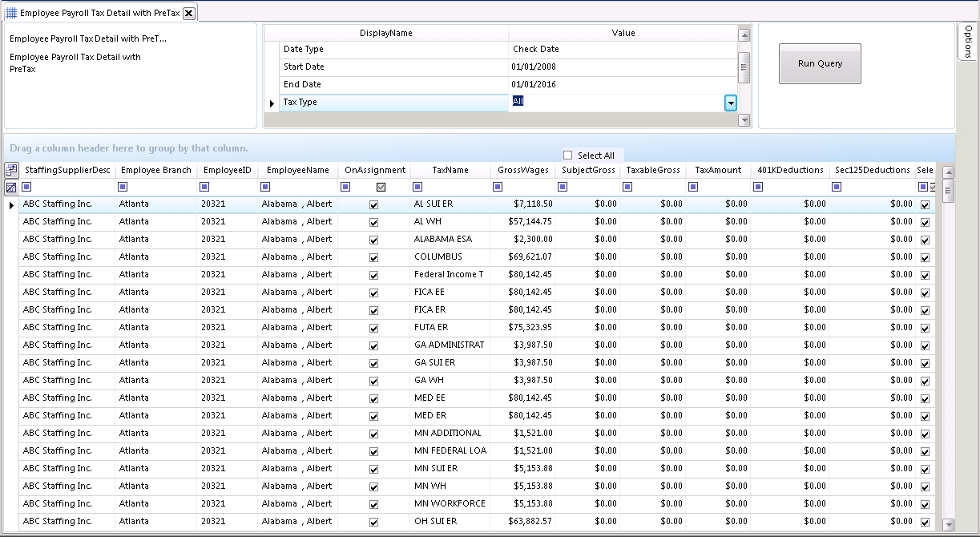Select the $57,144.75 gross wages cell

click(522, 222)
